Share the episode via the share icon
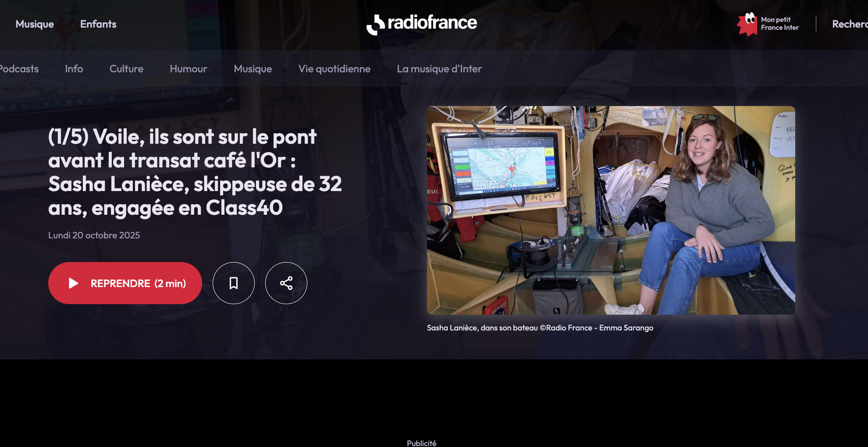 pos(286,283)
